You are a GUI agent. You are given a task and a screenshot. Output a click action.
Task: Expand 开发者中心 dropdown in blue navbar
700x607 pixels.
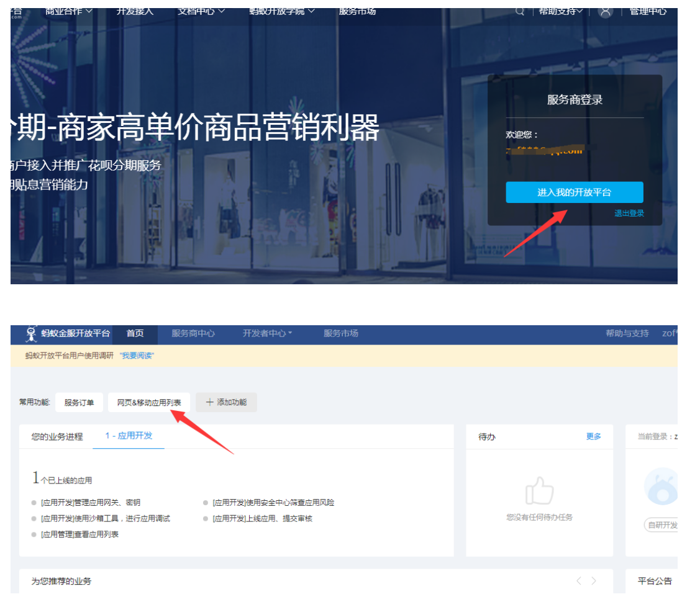[x=267, y=334]
